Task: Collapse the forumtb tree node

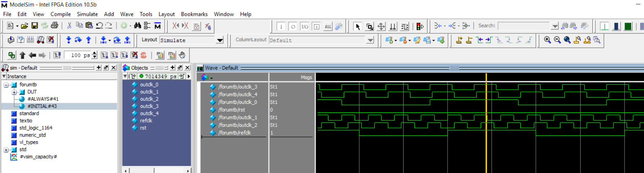Action: click(6, 85)
